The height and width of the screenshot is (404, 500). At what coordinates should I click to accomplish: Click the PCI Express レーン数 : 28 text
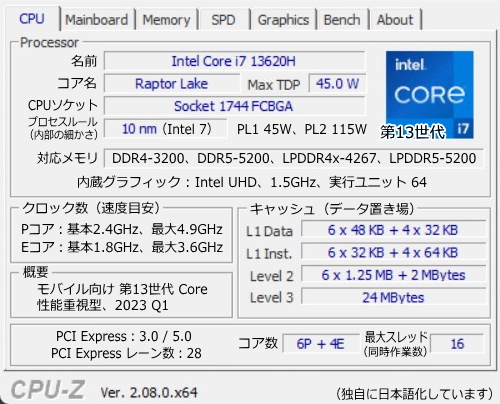[x=126, y=353]
